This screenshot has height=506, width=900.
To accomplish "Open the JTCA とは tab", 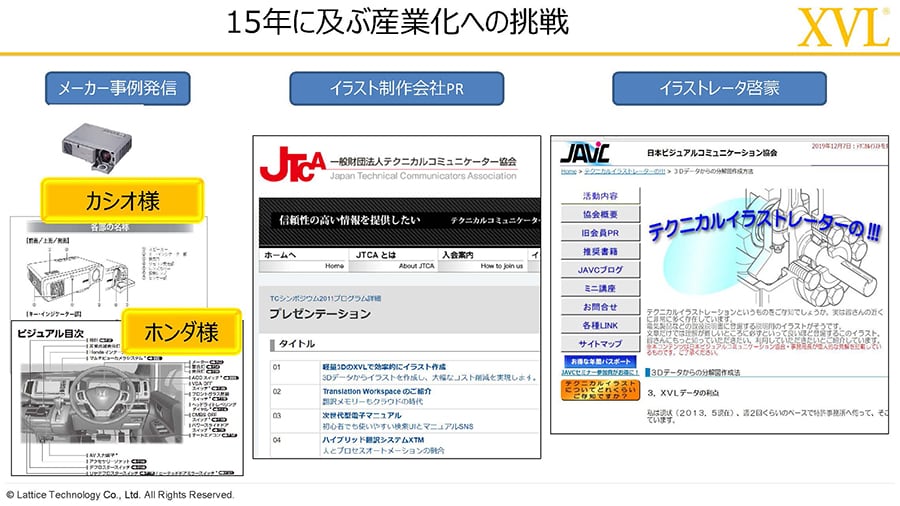I will tap(394, 260).
